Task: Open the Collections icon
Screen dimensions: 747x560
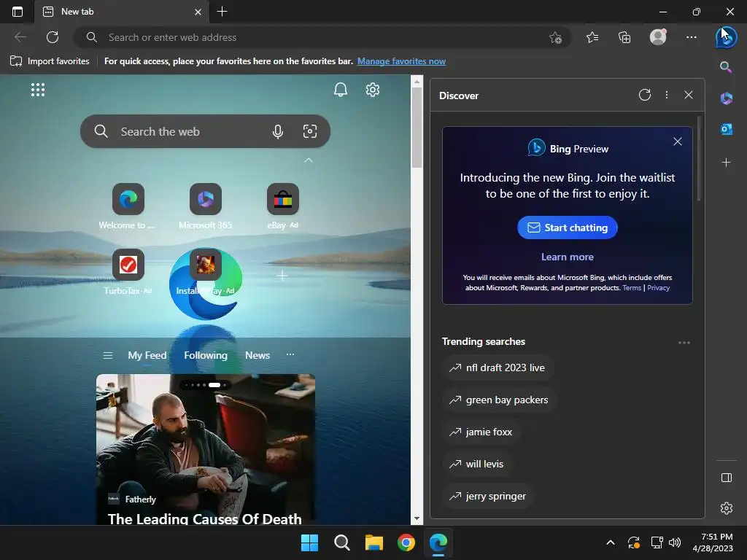Action: [624, 37]
